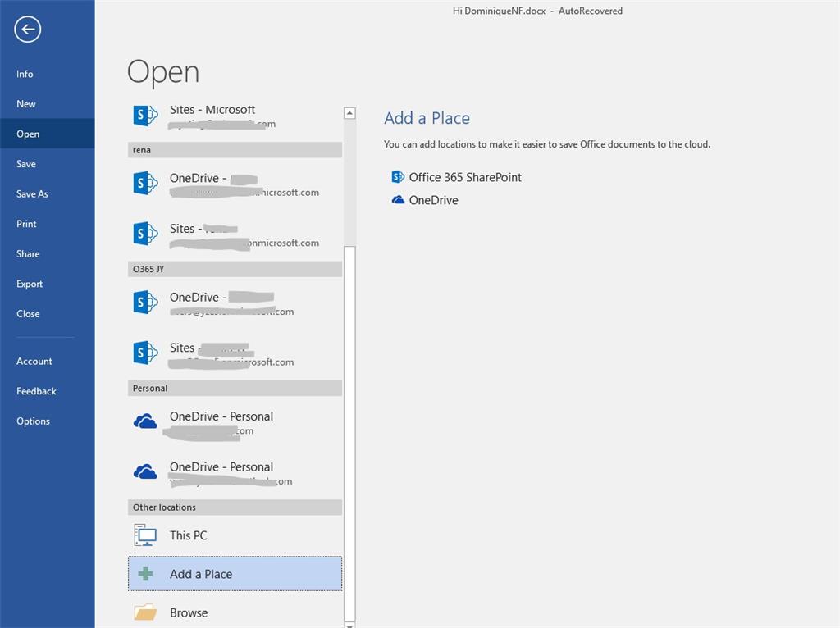
Task: Add Office 365 SharePoint location
Action: [456, 177]
